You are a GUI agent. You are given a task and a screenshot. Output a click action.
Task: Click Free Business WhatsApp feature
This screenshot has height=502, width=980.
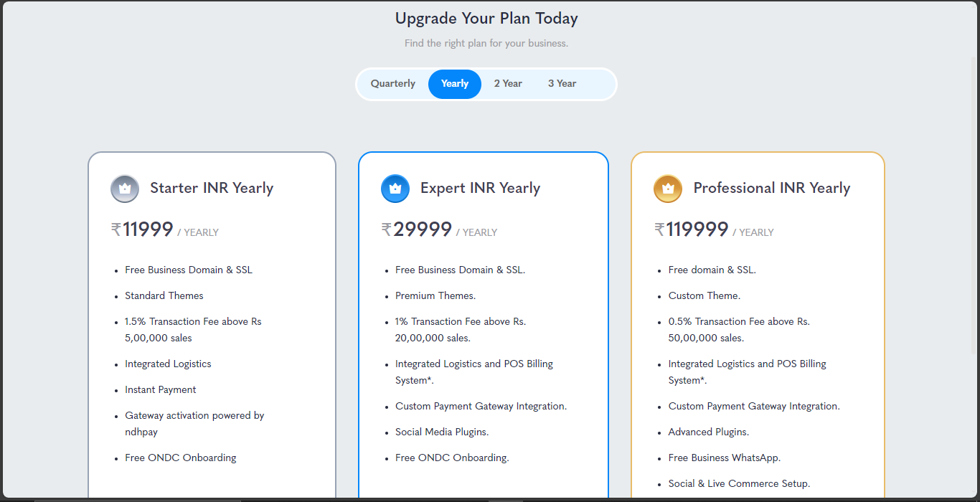pyautogui.click(x=725, y=458)
